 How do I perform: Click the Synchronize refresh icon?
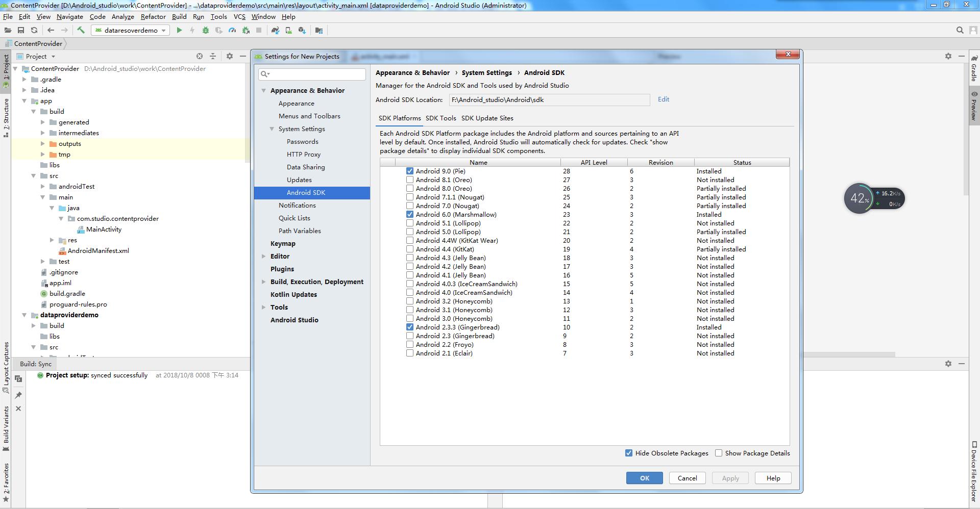coord(34,31)
